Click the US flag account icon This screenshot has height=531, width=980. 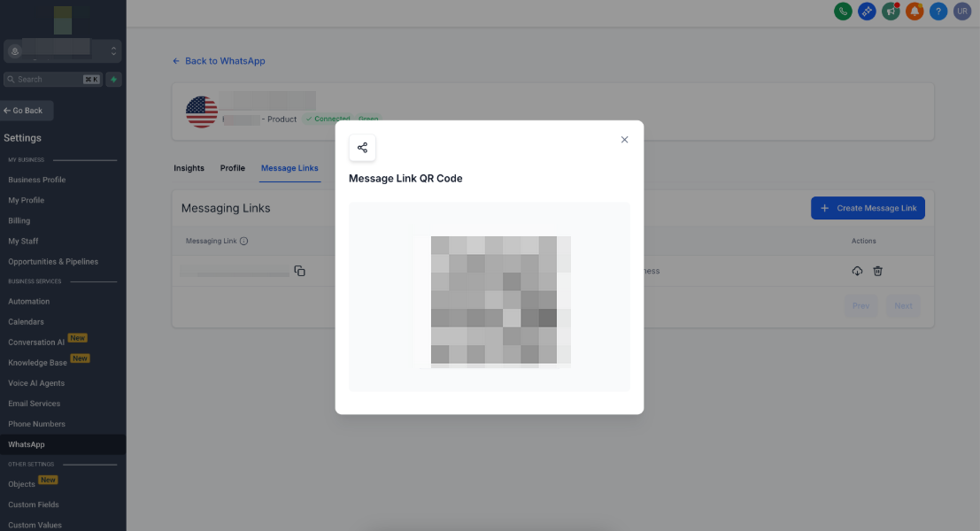[201, 112]
